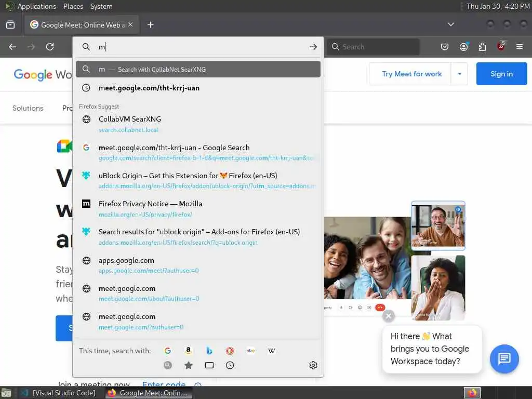Click the 'Hi there' chat greeting bubble
Screen dimensions: 532x399
[432, 349]
